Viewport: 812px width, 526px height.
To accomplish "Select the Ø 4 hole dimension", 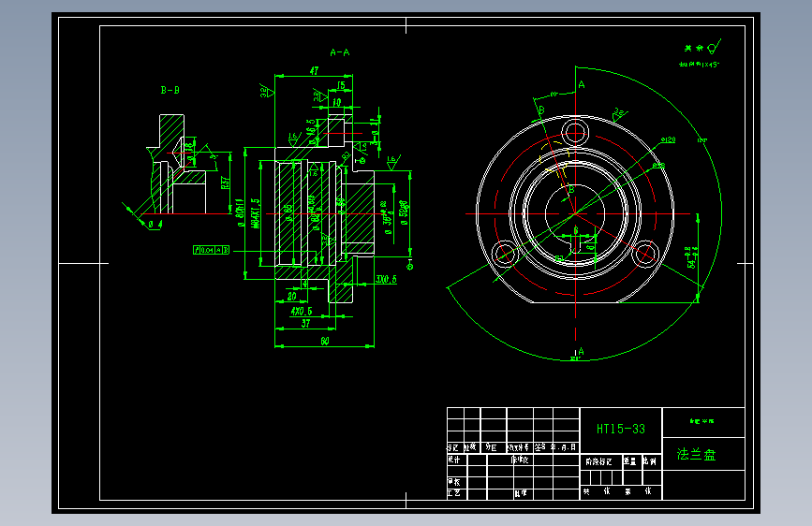I will tap(155, 225).
